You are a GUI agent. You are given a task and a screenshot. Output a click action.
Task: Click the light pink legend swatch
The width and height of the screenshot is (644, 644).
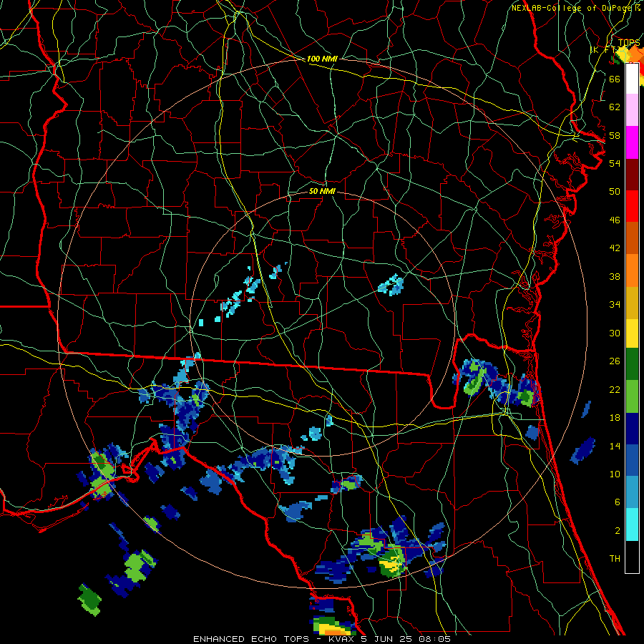[632, 109]
